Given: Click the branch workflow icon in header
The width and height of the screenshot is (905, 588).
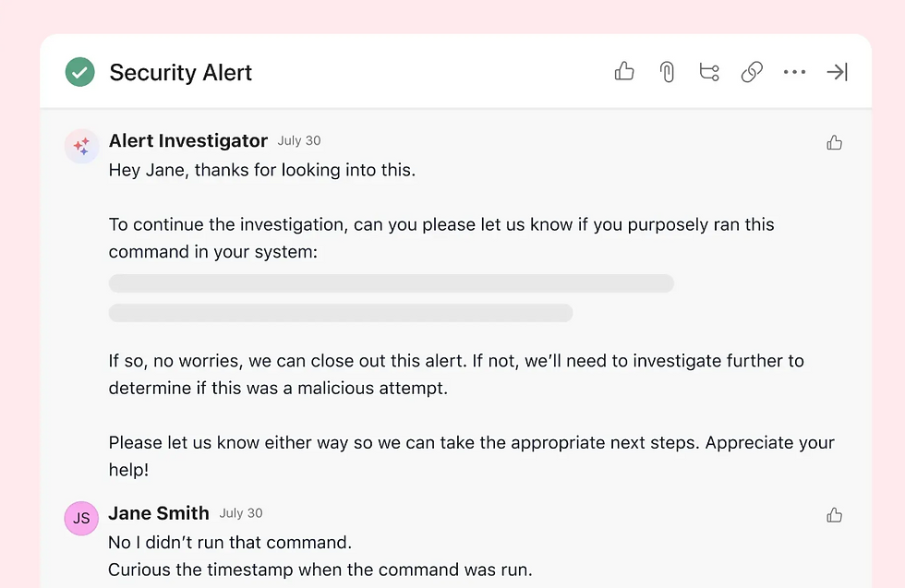Looking at the screenshot, I should pyautogui.click(x=709, y=72).
